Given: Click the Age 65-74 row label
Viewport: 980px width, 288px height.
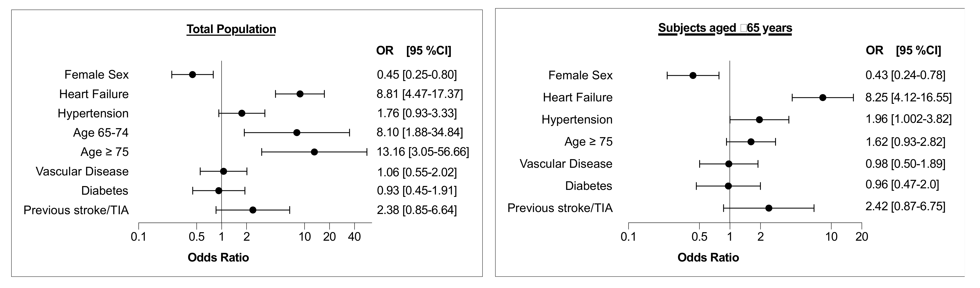Looking at the screenshot, I should tap(101, 133).
